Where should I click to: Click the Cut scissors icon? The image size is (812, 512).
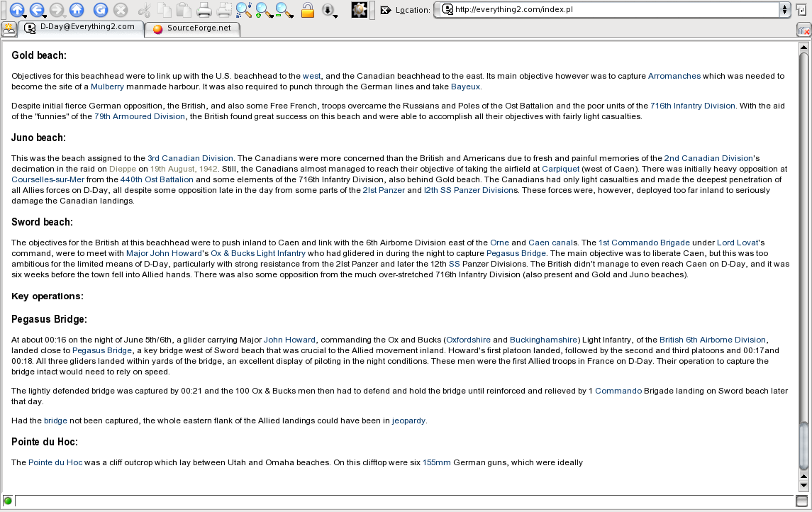point(145,9)
